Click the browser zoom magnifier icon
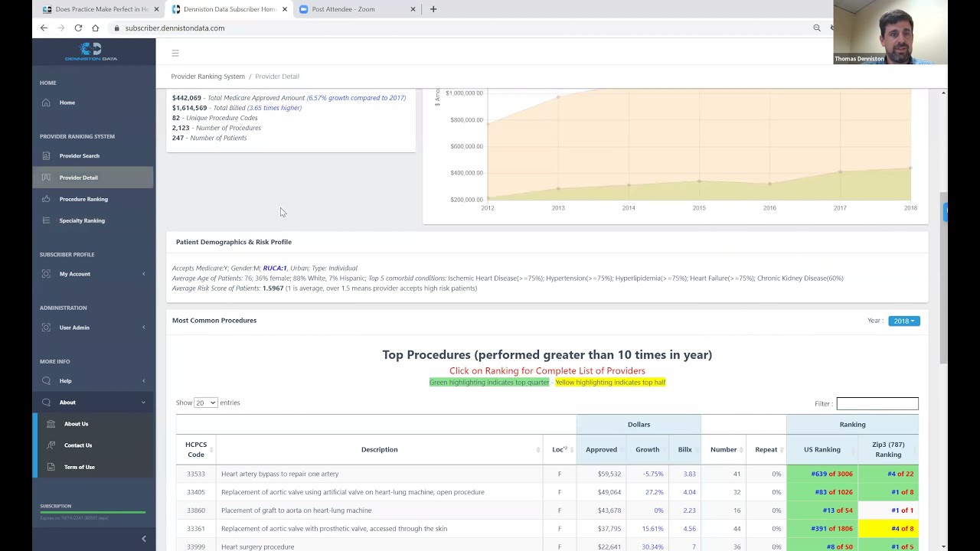980x551 pixels. (817, 28)
